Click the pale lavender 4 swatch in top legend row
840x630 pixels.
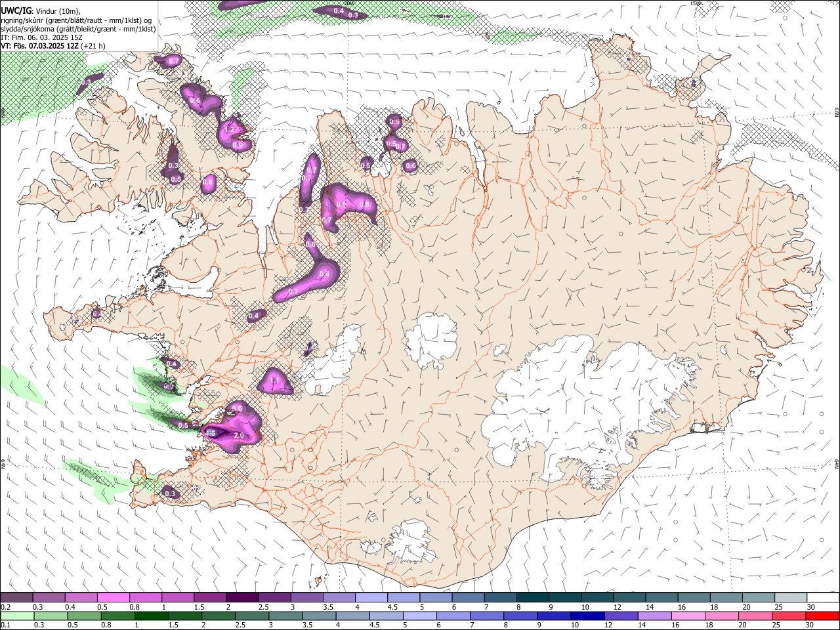[371, 598]
